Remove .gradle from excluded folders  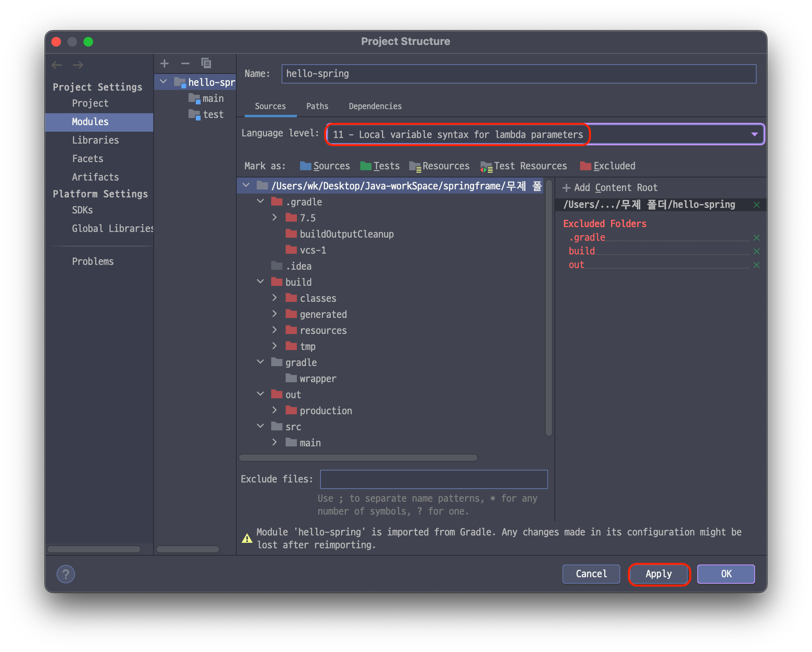click(757, 238)
